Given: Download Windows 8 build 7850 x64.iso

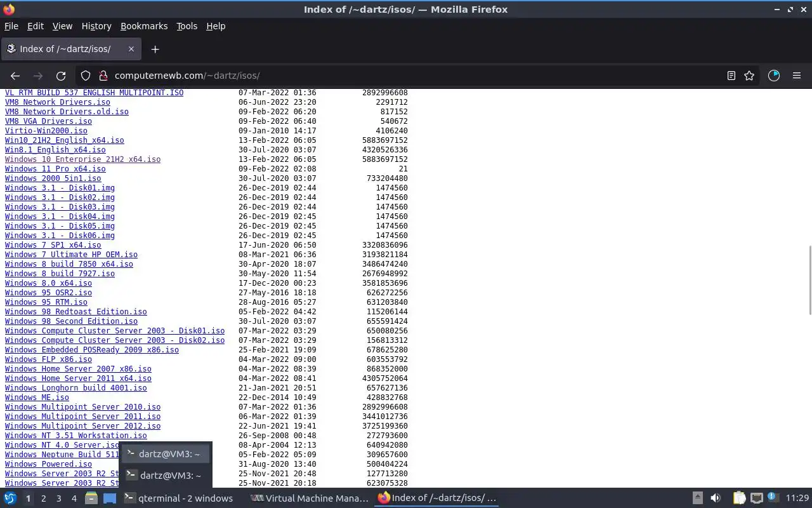Looking at the screenshot, I should tap(69, 264).
